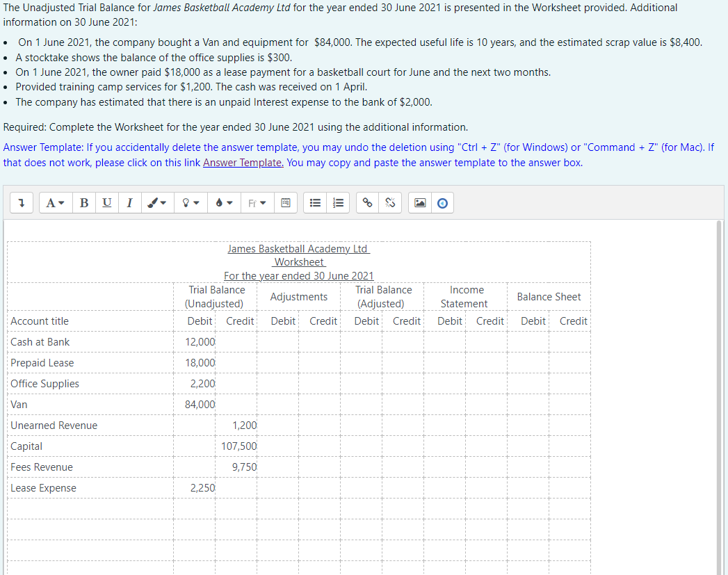Click the 107,500 Capital credit cell
This screenshot has height=575, width=728.
tap(236, 446)
